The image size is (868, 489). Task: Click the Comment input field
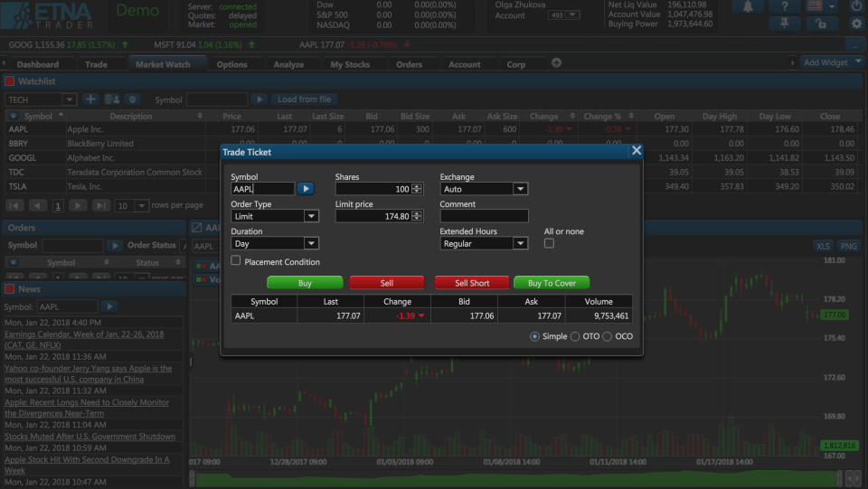[x=484, y=216]
